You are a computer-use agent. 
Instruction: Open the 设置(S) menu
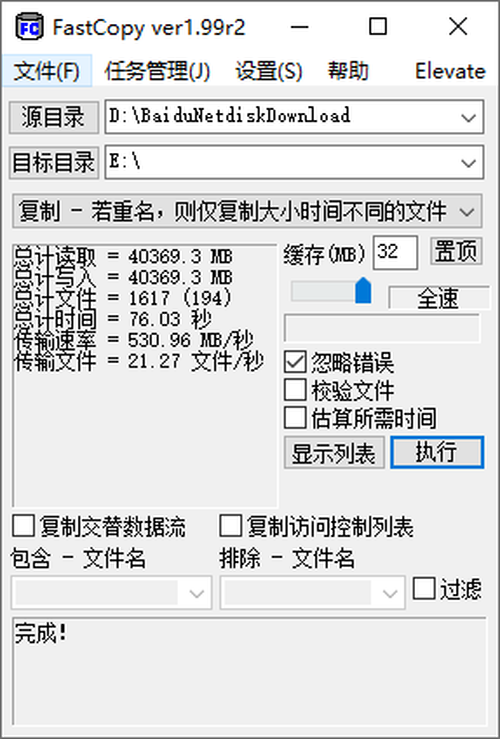coord(269,71)
